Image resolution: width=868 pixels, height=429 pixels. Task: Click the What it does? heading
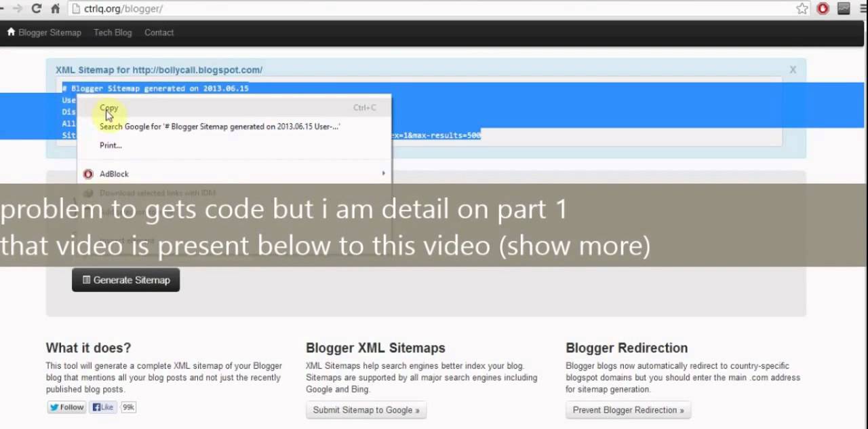pyautogui.click(x=88, y=348)
